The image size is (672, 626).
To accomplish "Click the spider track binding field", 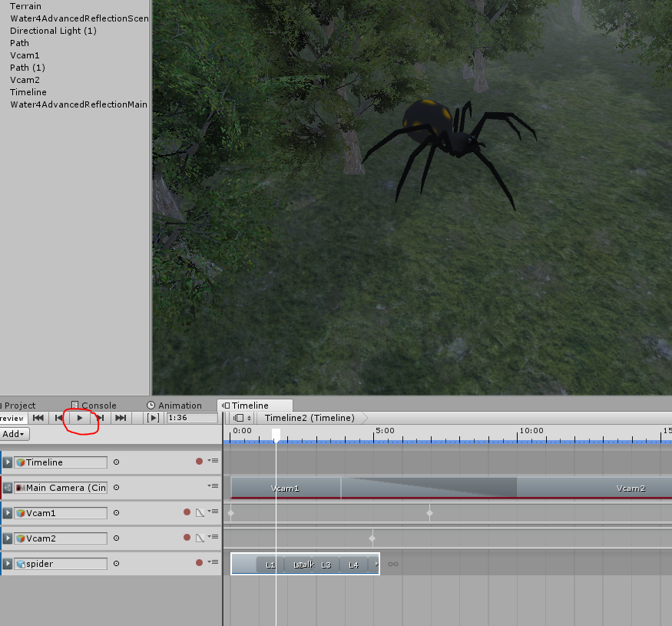I will 61,564.
